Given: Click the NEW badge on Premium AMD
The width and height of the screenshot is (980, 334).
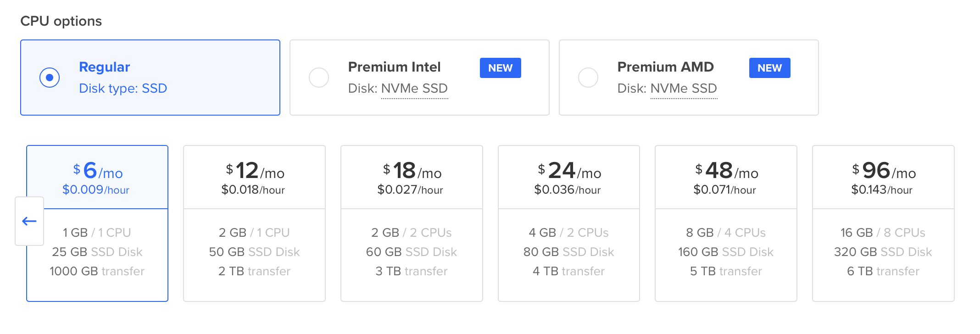Looking at the screenshot, I should (769, 68).
